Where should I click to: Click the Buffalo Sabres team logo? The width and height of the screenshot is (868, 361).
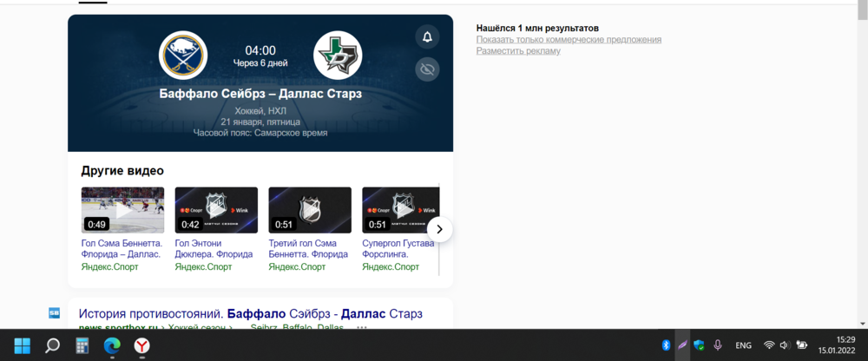click(183, 55)
